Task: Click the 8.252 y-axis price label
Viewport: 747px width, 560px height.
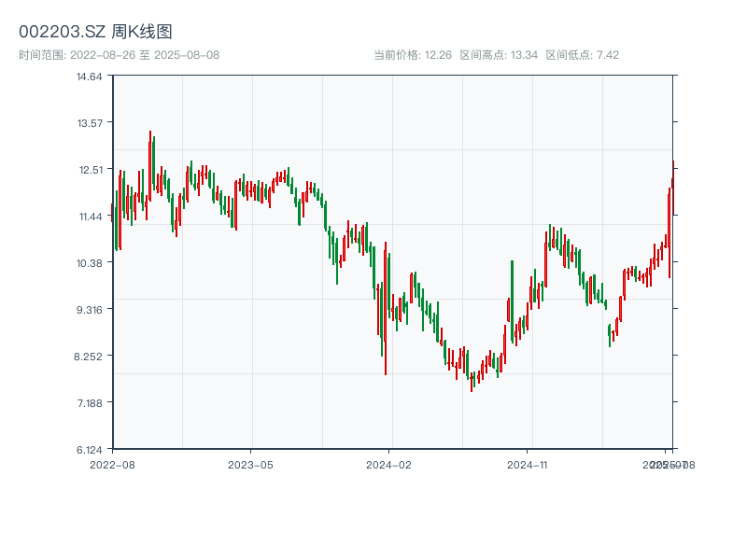Action: click(x=90, y=357)
